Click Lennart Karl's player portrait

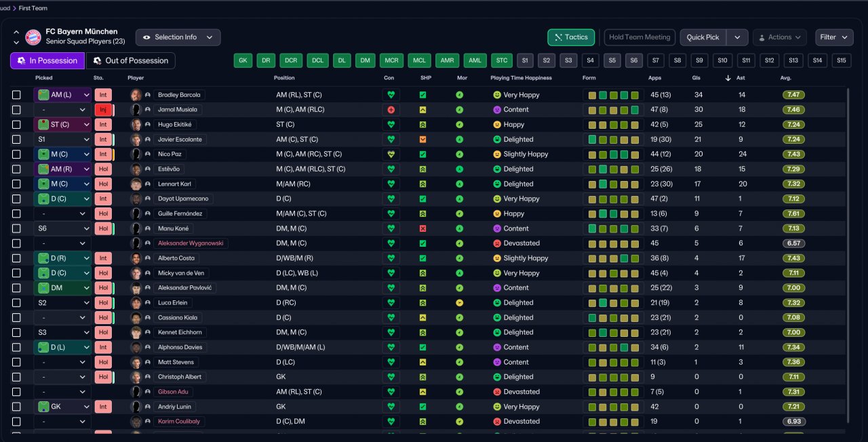(x=136, y=184)
